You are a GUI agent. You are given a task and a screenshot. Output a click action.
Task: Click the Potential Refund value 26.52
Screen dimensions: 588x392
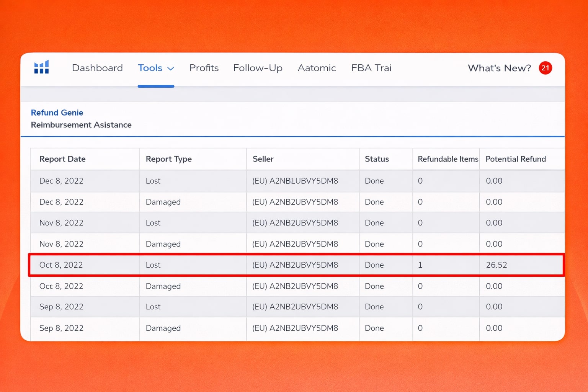[x=497, y=265]
